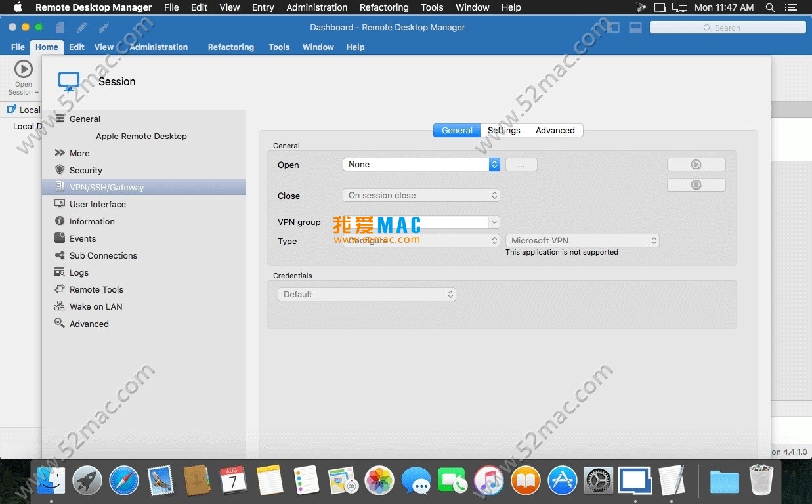
Task: Select the Events section in sidebar
Action: tap(83, 238)
